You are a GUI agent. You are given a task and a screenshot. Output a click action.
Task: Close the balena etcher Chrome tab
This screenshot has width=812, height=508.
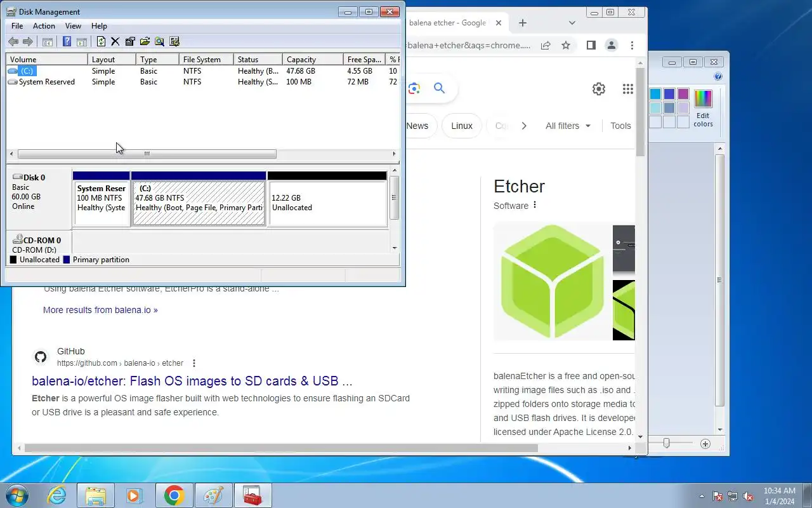(499, 23)
